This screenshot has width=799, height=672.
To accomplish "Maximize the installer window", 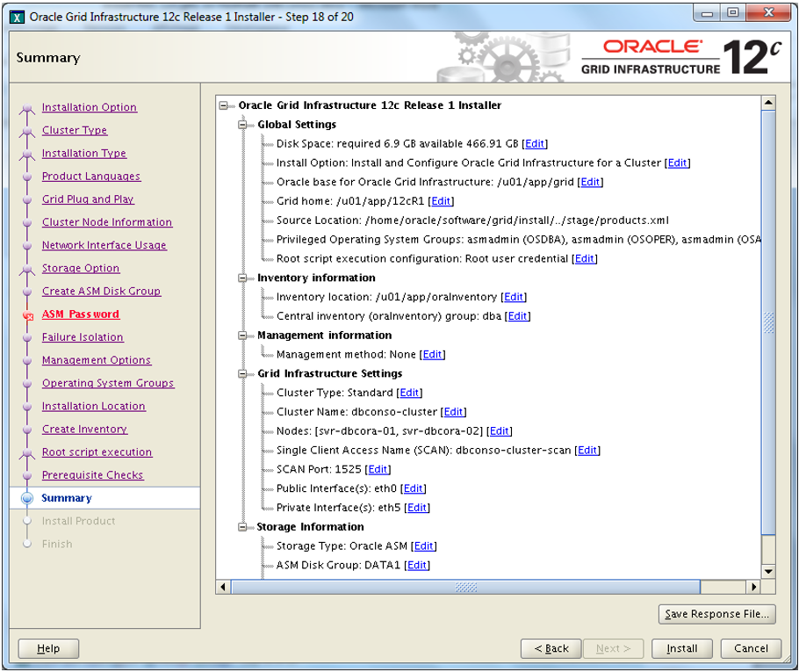I will click(732, 13).
